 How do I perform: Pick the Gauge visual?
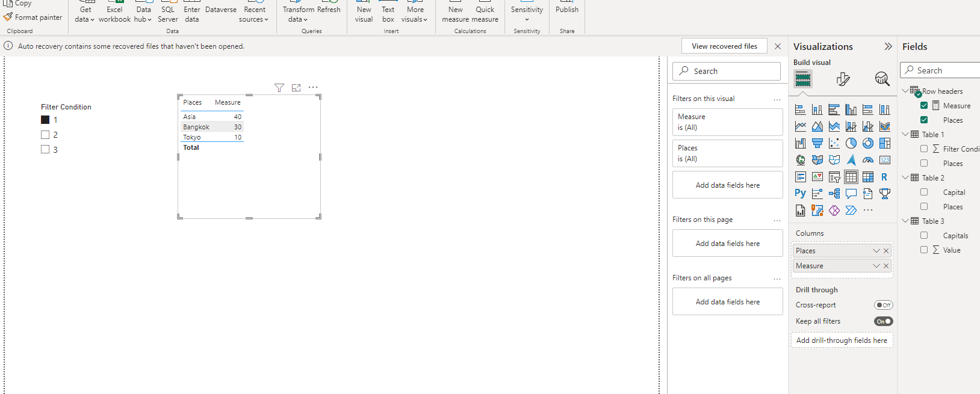867,160
